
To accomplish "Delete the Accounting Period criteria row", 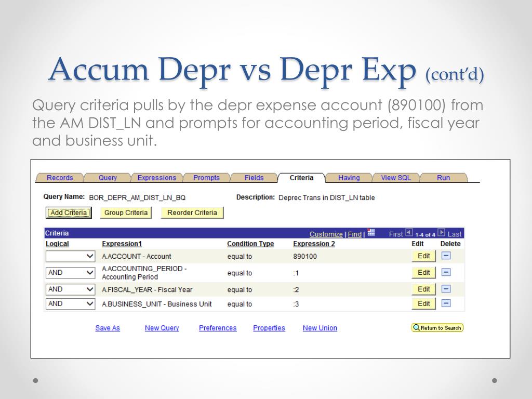I will coord(446,272).
